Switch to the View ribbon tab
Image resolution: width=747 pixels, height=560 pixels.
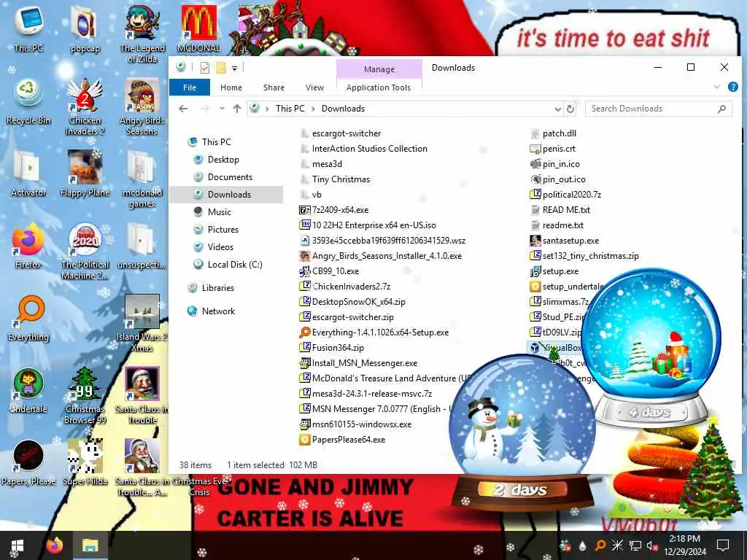tap(314, 87)
